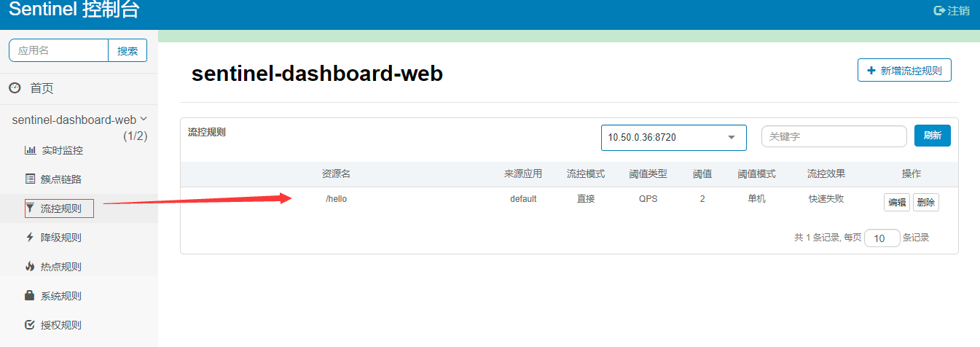The image size is (980, 347).
Task: Click the Sentinel 控制台 title
Action: point(74,9)
